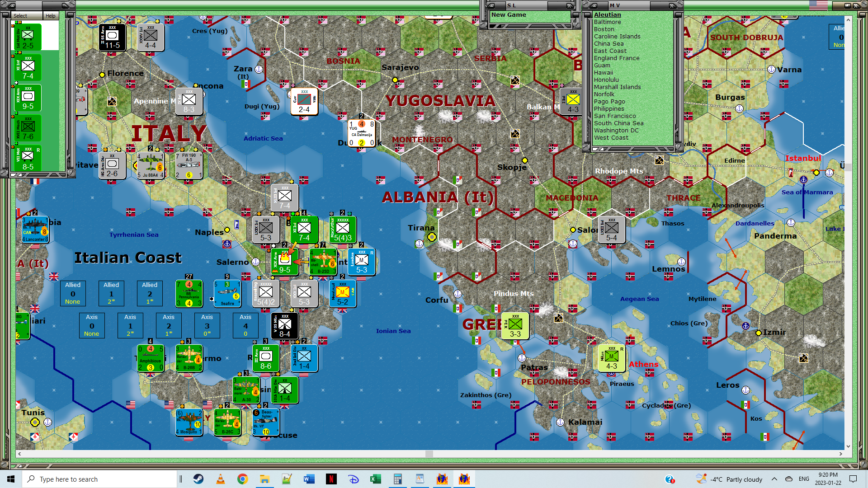868x488 pixels.
Task: Launch Excel from the taskbar
Action: pos(376,479)
